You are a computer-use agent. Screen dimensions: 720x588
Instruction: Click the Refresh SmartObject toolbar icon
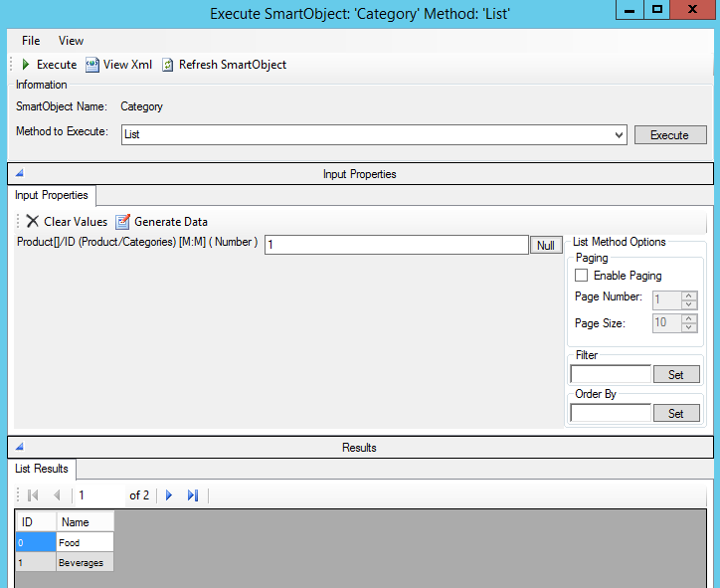(x=168, y=65)
